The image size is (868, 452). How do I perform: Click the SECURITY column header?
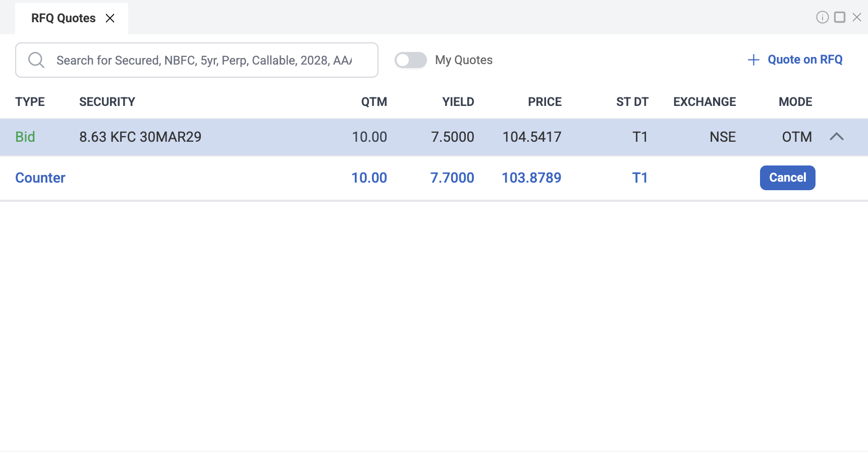(107, 102)
